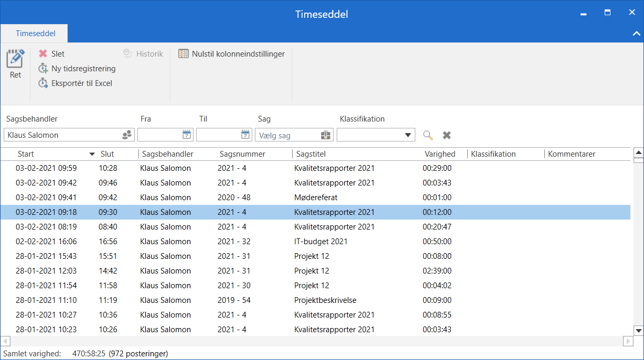Click Ny tidsregistrering stopwatch icon
The height and width of the screenshot is (360, 644).
[x=43, y=69]
